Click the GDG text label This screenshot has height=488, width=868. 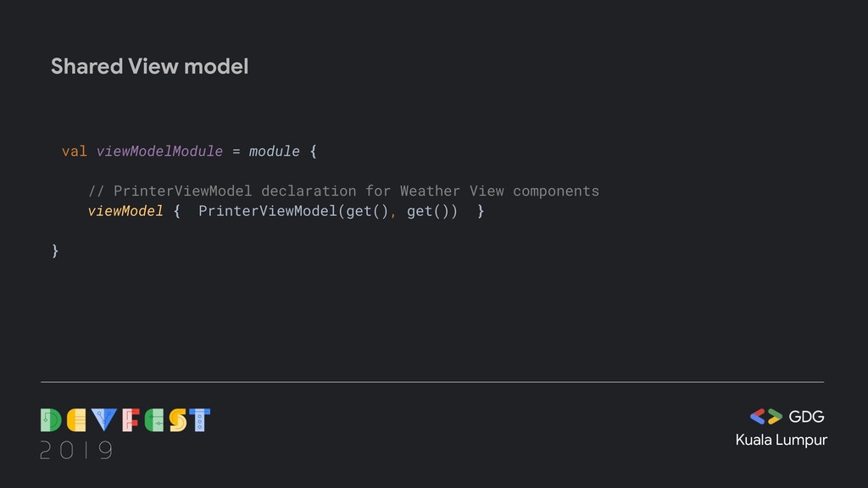click(x=806, y=417)
